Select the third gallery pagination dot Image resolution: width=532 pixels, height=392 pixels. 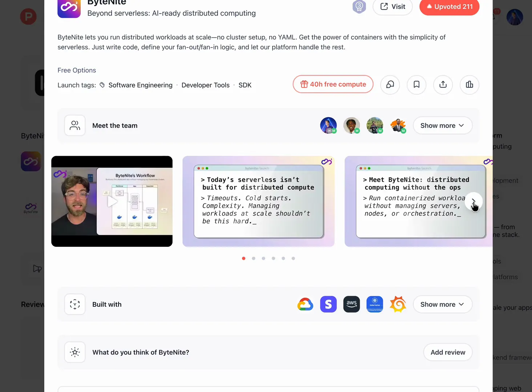(263, 258)
